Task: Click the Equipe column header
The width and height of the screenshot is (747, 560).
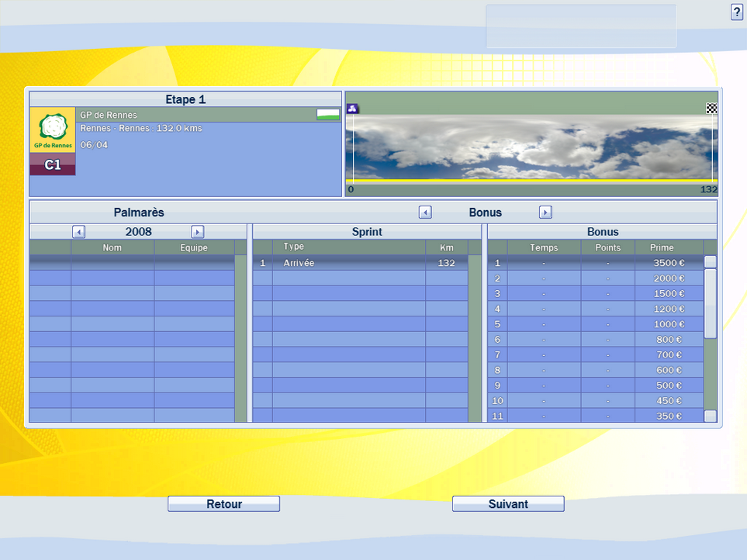Action: coord(194,247)
